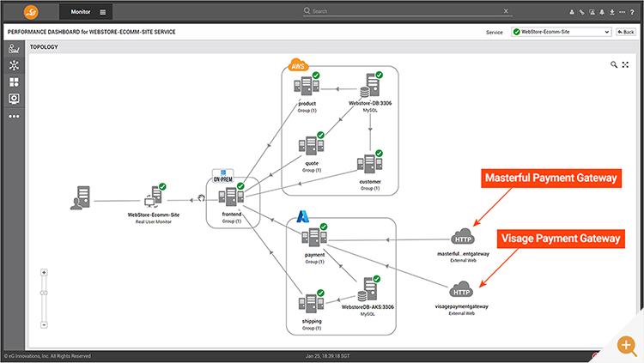Screen dimensions: 644x363
Task: Click the timestamp in status bar
Action: click(327, 356)
